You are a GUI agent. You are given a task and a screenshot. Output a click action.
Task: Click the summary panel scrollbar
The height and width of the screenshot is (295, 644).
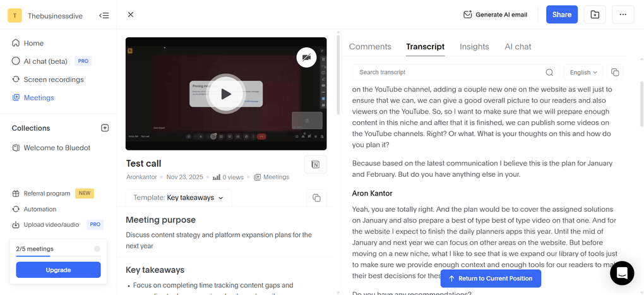click(x=338, y=75)
